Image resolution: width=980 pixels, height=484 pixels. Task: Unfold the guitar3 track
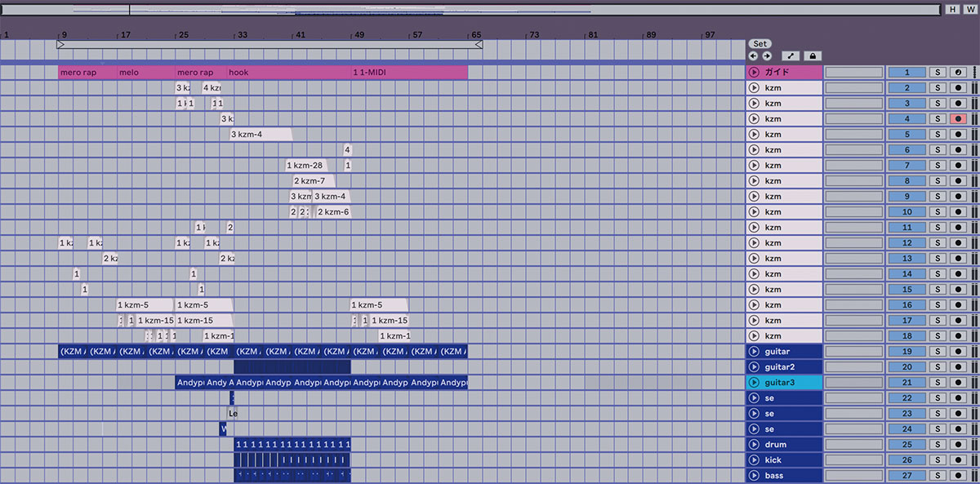tap(755, 383)
